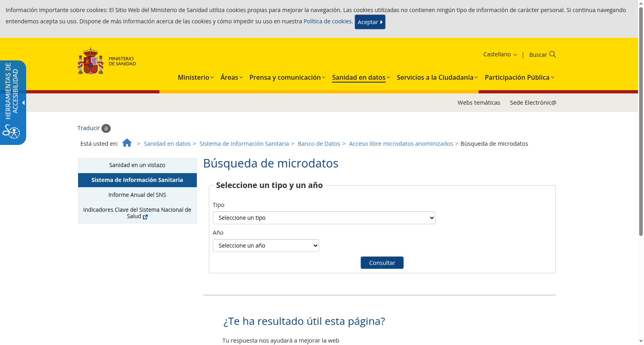Collapse the accessibility panel arrow
644x345 pixels.
coord(23,103)
